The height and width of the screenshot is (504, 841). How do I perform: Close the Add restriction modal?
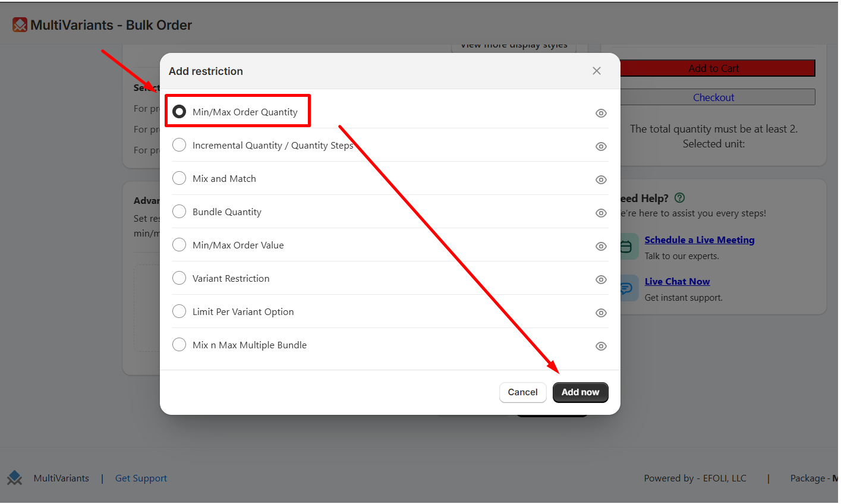click(597, 71)
